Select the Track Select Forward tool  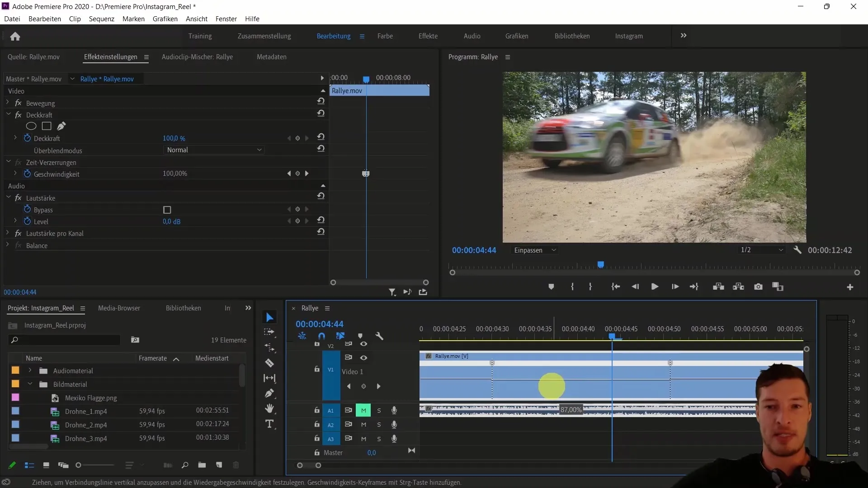click(269, 332)
